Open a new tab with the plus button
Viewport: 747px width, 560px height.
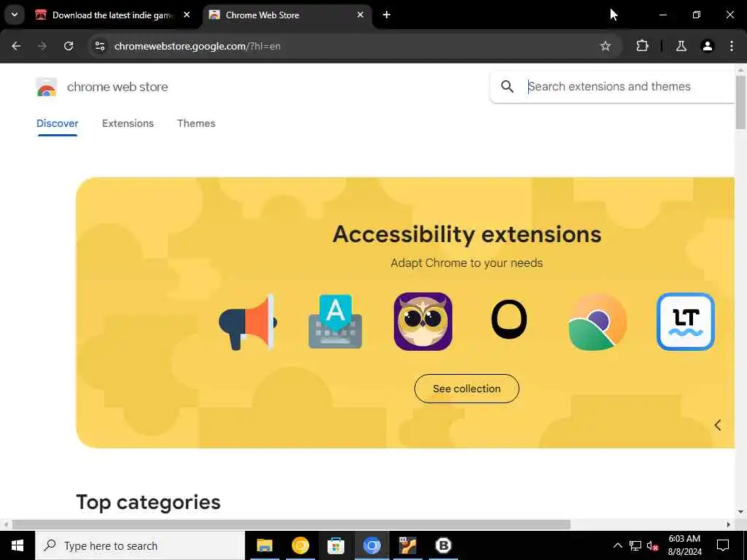tap(387, 15)
